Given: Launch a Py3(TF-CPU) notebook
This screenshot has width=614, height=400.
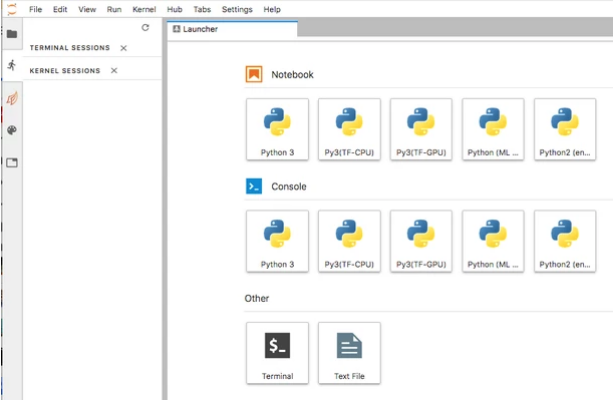Looking at the screenshot, I should [349, 129].
